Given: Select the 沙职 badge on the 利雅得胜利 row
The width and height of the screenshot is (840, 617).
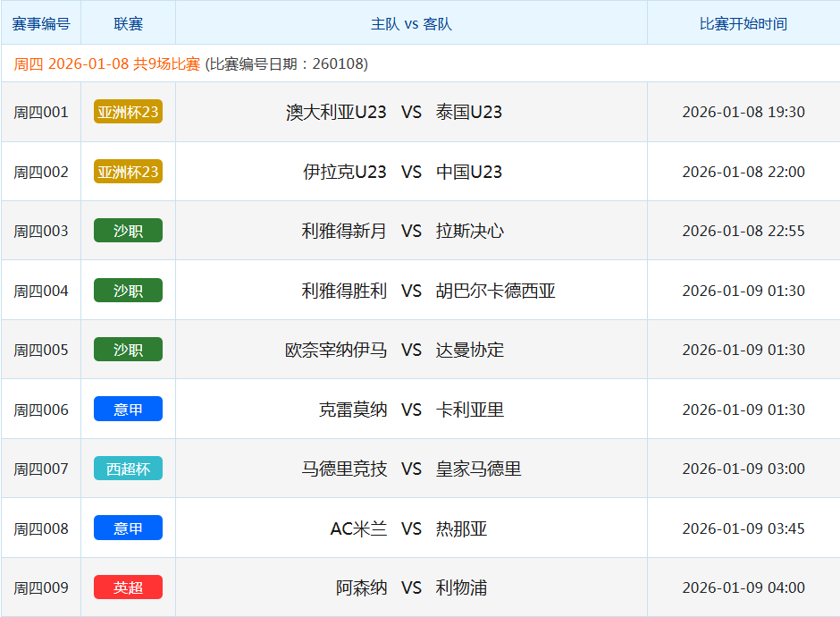Looking at the screenshot, I should tap(128, 290).
